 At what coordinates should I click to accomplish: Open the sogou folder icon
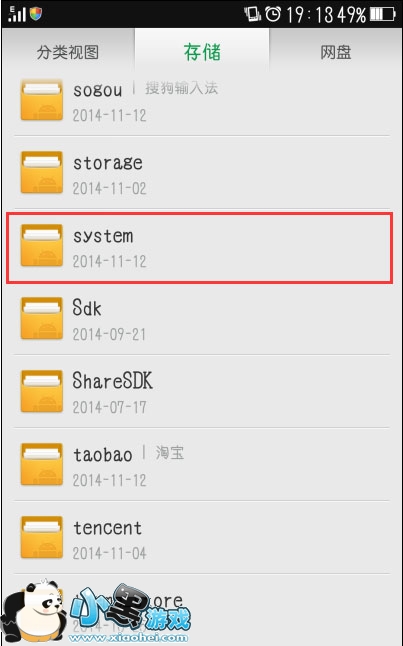click(x=42, y=100)
